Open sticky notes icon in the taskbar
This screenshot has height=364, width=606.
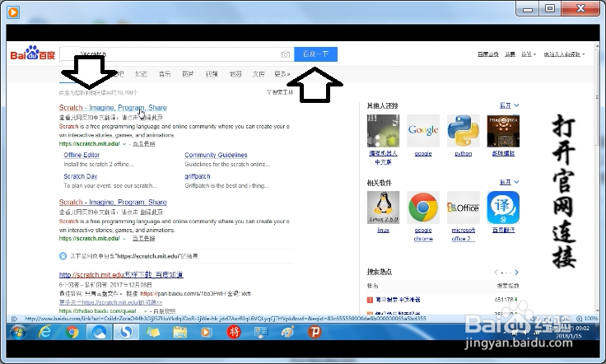[x=152, y=332]
